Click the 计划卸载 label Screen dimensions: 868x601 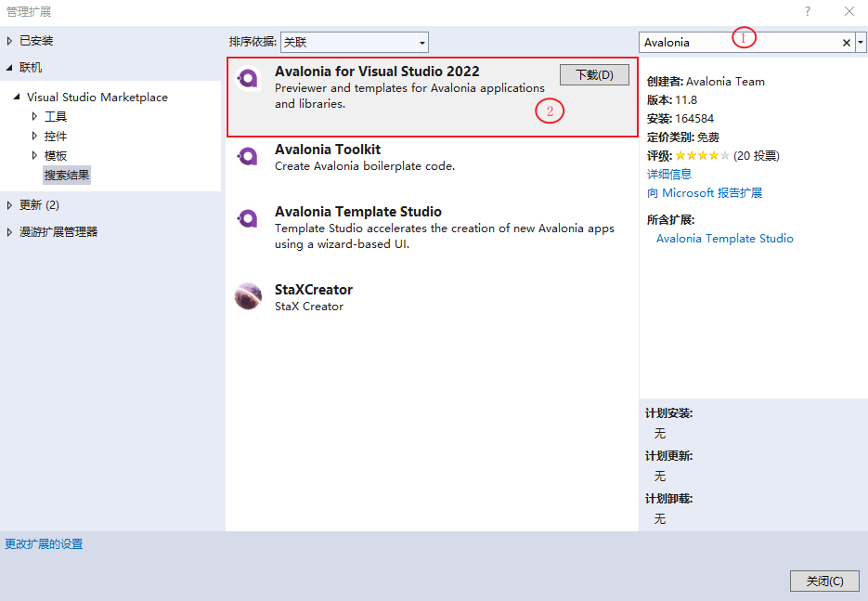click(668, 499)
